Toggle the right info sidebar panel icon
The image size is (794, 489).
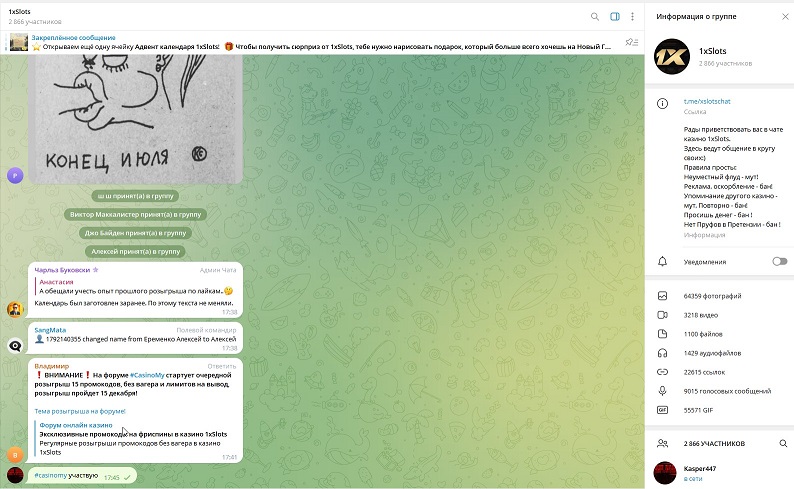(615, 17)
